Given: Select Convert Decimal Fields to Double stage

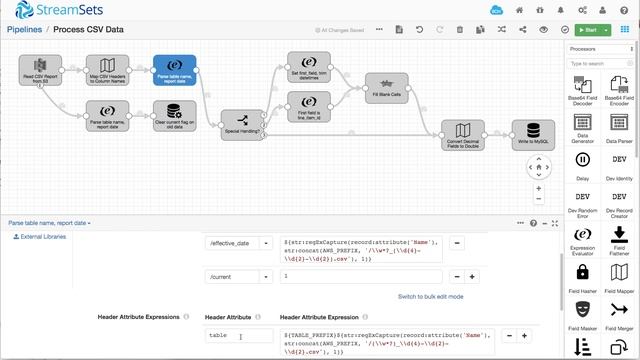Looking at the screenshot, I should click(463, 135).
